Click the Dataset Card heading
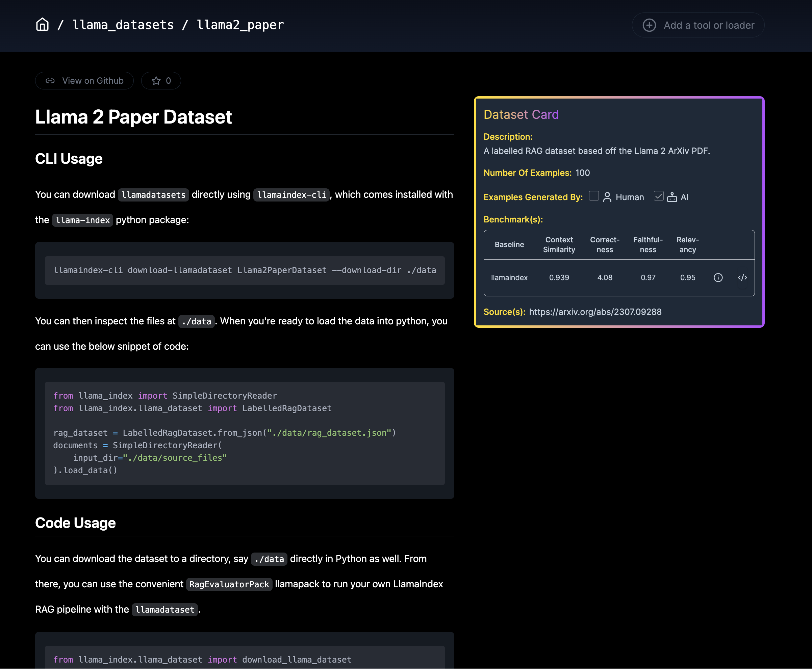 (x=521, y=114)
